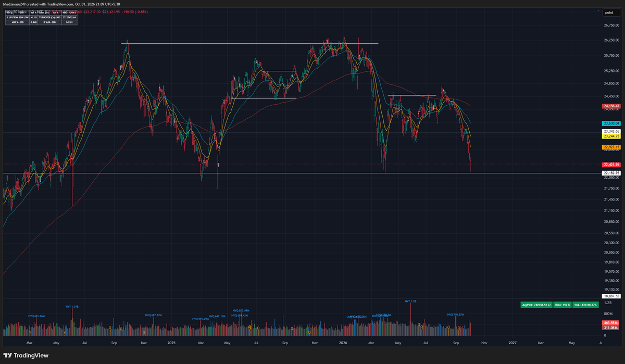Click the 463.55M volume label
This screenshot has width=625, height=364.
pos(610,323)
